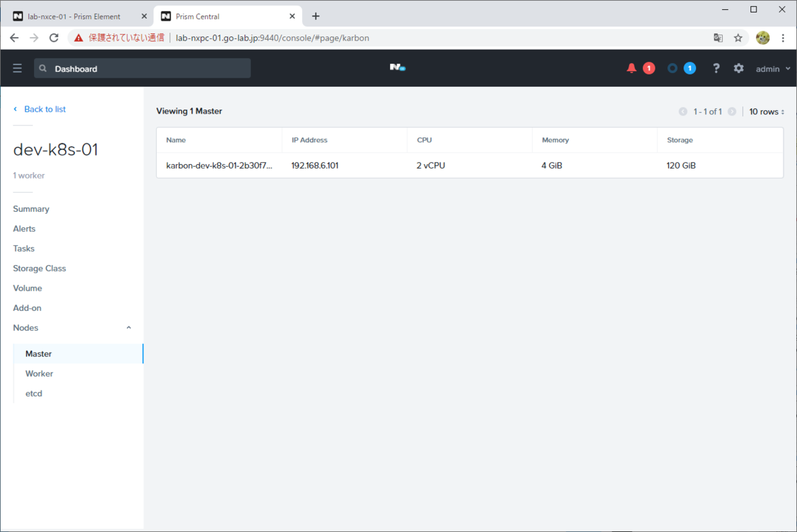Open settings gear icon
This screenshot has height=532, width=797.
(739, 68)
